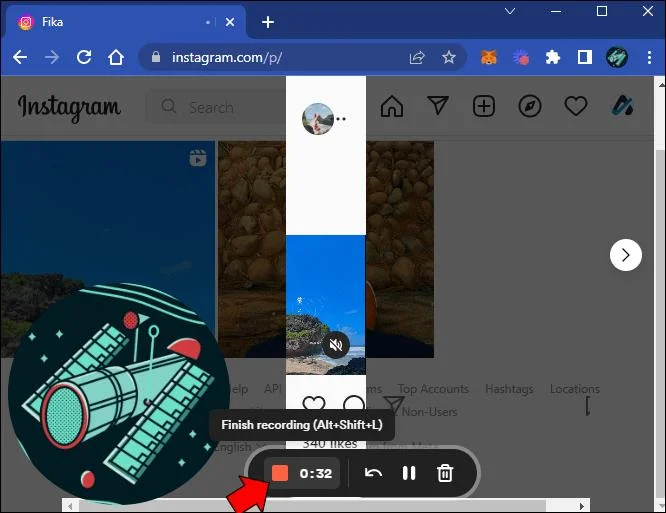Open the API footer link
Image resolution: width=666 pixels, height=513 pixels.
(x=273, y=389)
